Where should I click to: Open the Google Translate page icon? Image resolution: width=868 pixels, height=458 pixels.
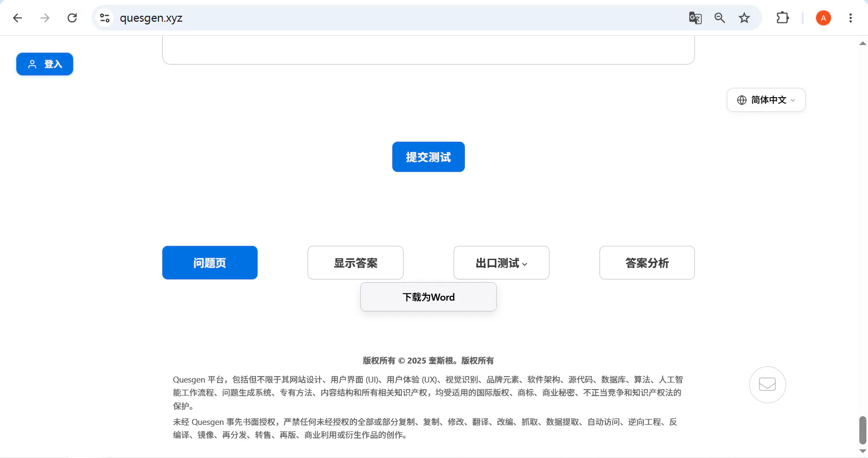[x=695, y=18]
